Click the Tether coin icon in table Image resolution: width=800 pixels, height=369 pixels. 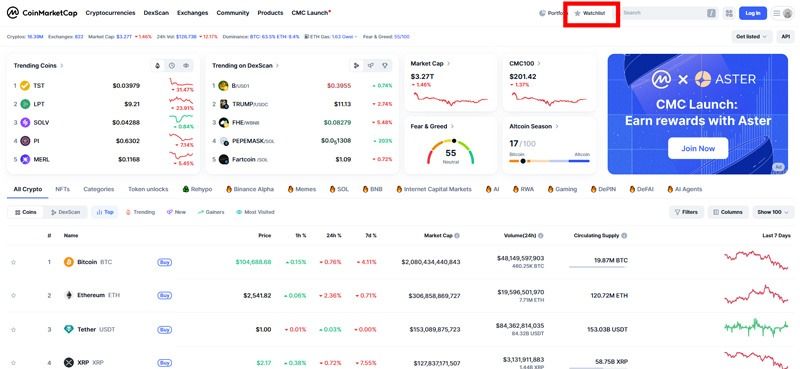(69, 329)
